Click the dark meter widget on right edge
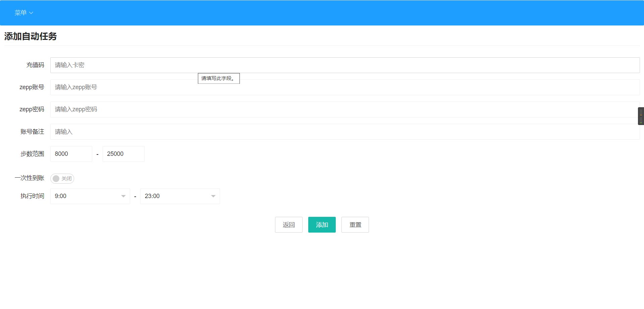Image resolution: width=644 pixels, height=309 pixels. 641,116
